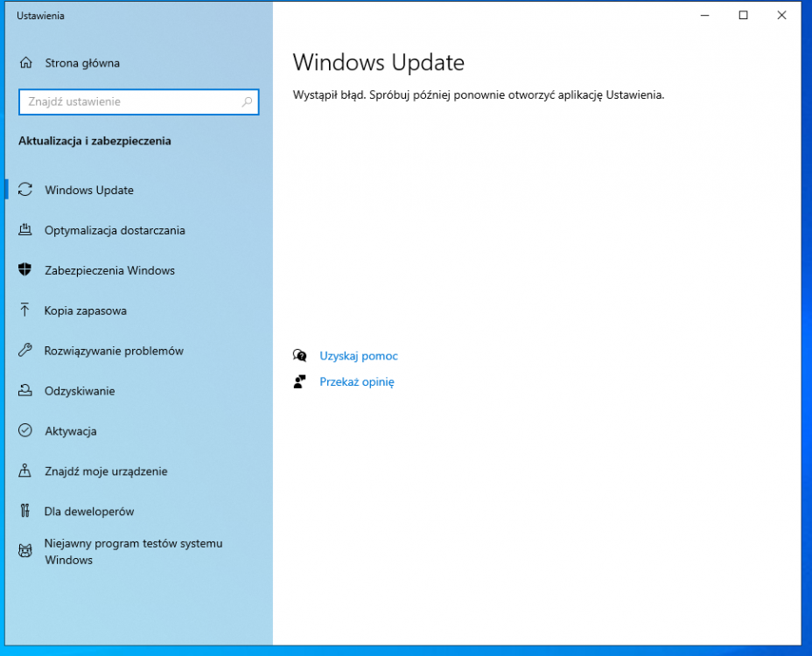Open the Uzyskaj pomoc link
The height and width of the screenshot is (656, 812).
359,356
